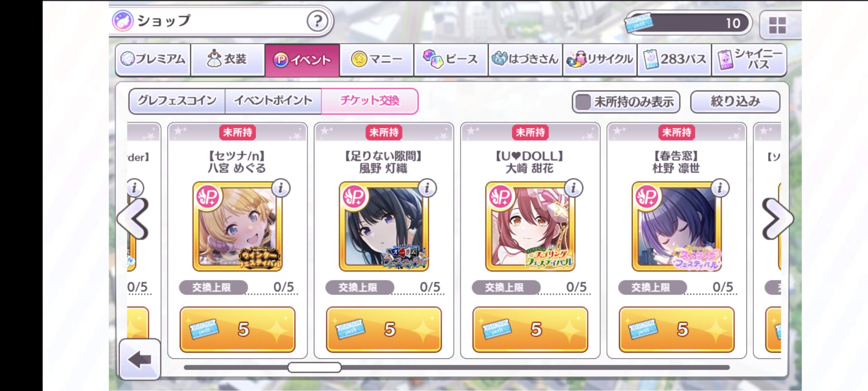Open the 283パス tab
Viewport: 868px width, 391px height.
click(674, 60)
